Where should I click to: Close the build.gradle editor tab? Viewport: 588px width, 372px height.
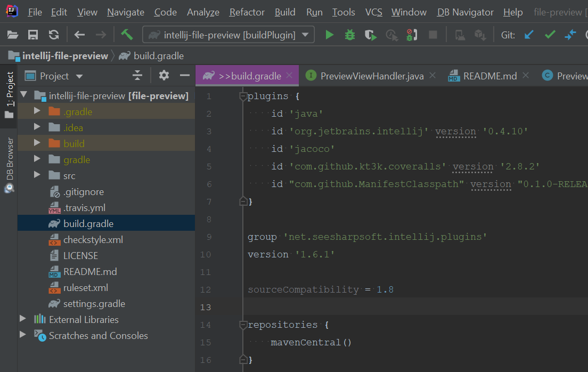coord(289,76)
